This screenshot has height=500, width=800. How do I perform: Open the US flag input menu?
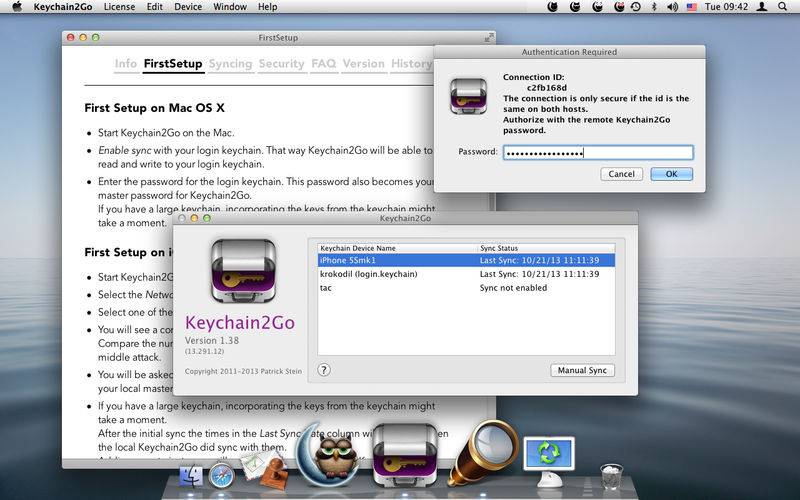[691, 7]
